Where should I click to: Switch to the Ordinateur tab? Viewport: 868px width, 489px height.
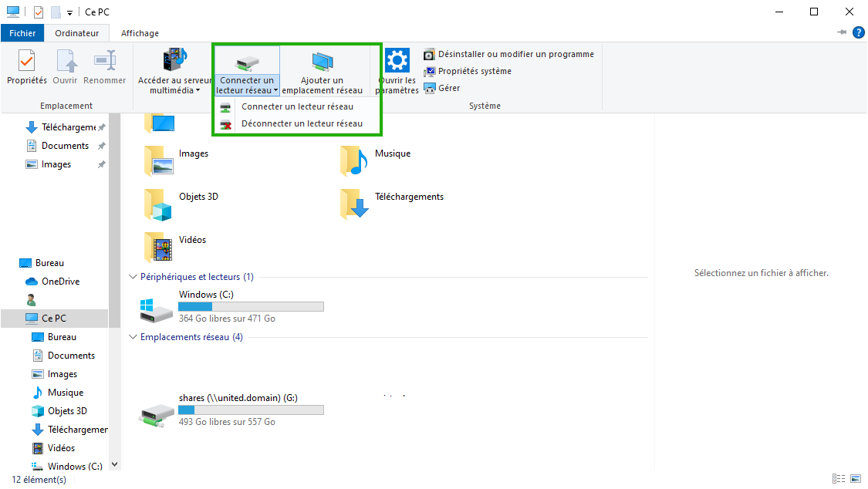click(x=77, y=33)
